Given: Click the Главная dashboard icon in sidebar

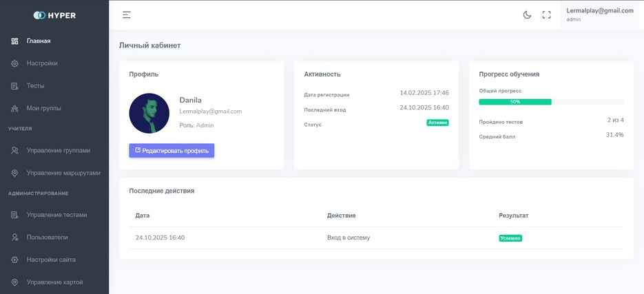Looking at the screenshot, I should [x=14, y=41].
